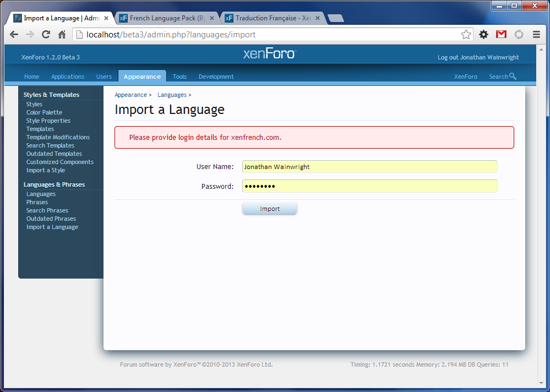Close the French Language Pack tab
550x392 pixels.
(212, 18)
